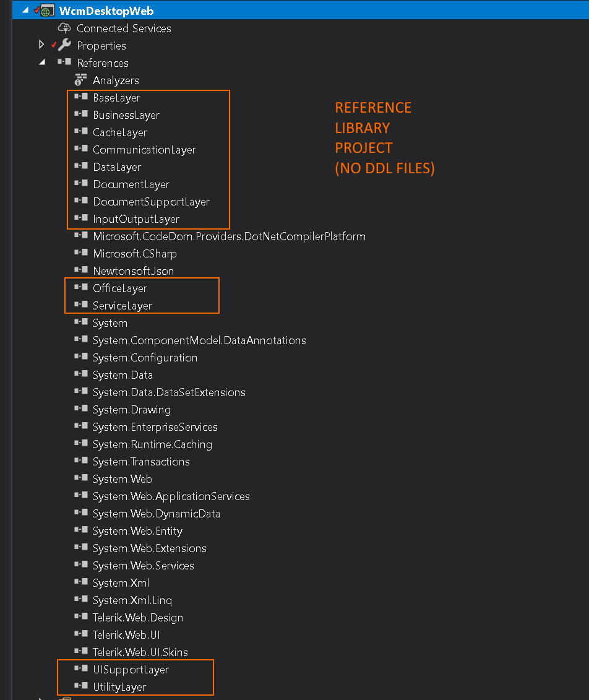Select the System.Web.Extensions reference icon
Viewport: 589px width, 700px height.
(82, 548)
